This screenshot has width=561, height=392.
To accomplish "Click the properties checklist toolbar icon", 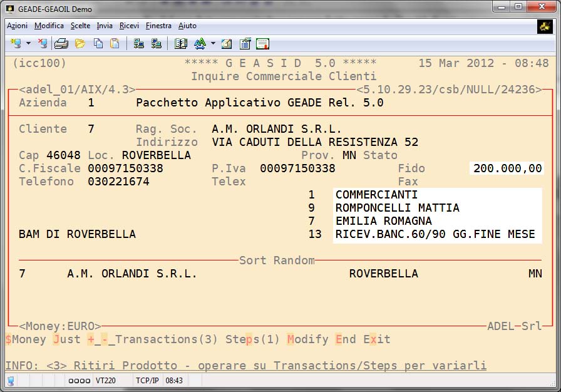I will [x=245, y=44].
